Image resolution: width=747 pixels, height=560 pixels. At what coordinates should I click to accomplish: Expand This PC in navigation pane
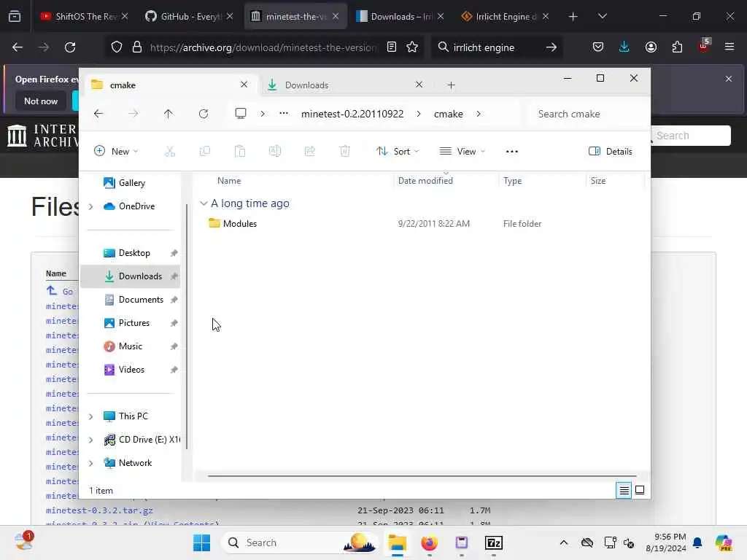pos(91,416)
